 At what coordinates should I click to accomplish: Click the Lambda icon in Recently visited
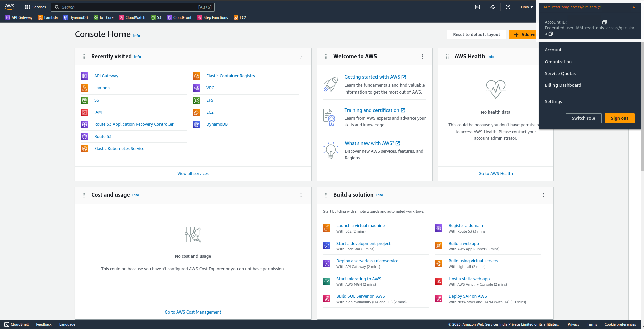point(85,88)
